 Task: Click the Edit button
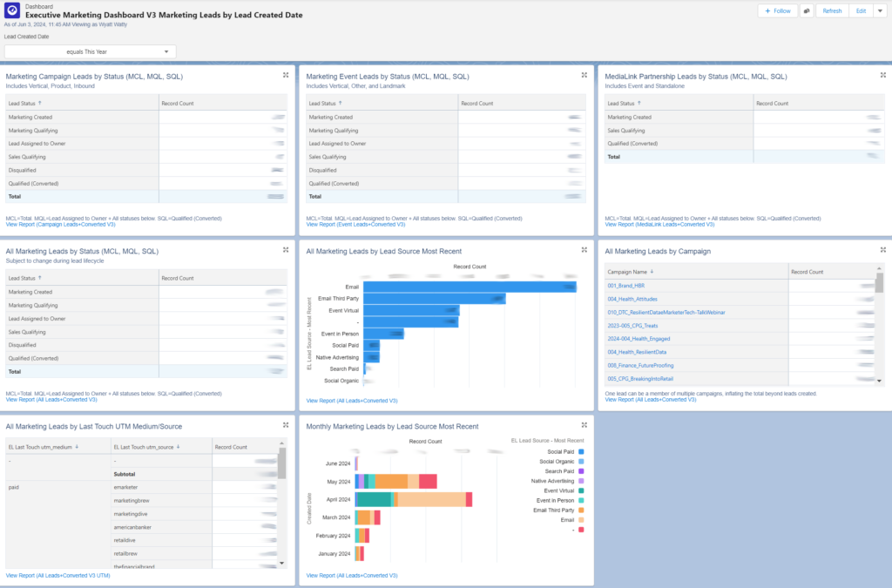click(x=861, y=10)
